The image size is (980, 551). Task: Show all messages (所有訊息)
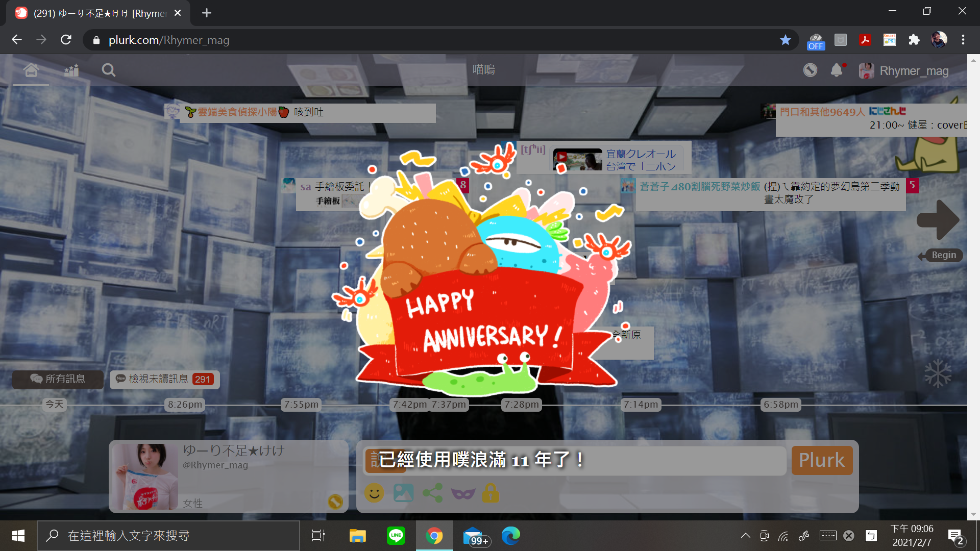(x=58, y=379)
